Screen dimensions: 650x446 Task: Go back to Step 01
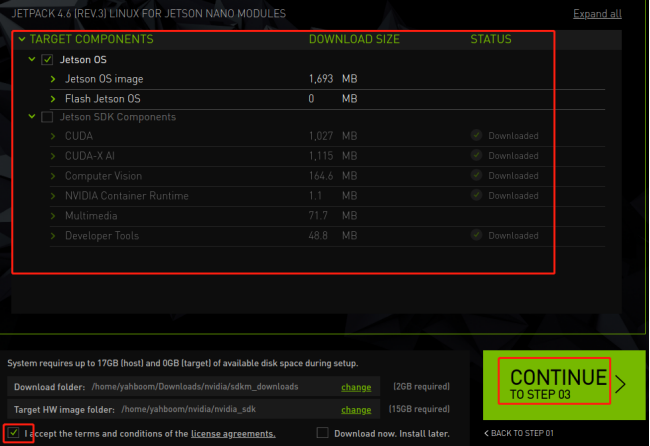(519, 433)
